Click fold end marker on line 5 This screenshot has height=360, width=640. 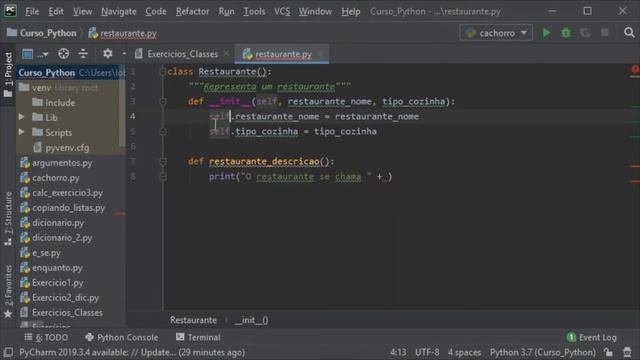tap(162, 131)
